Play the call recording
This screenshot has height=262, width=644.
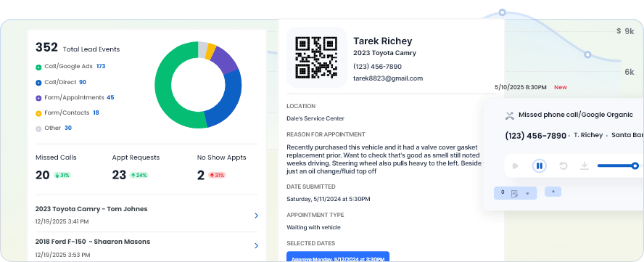[515, 165]
